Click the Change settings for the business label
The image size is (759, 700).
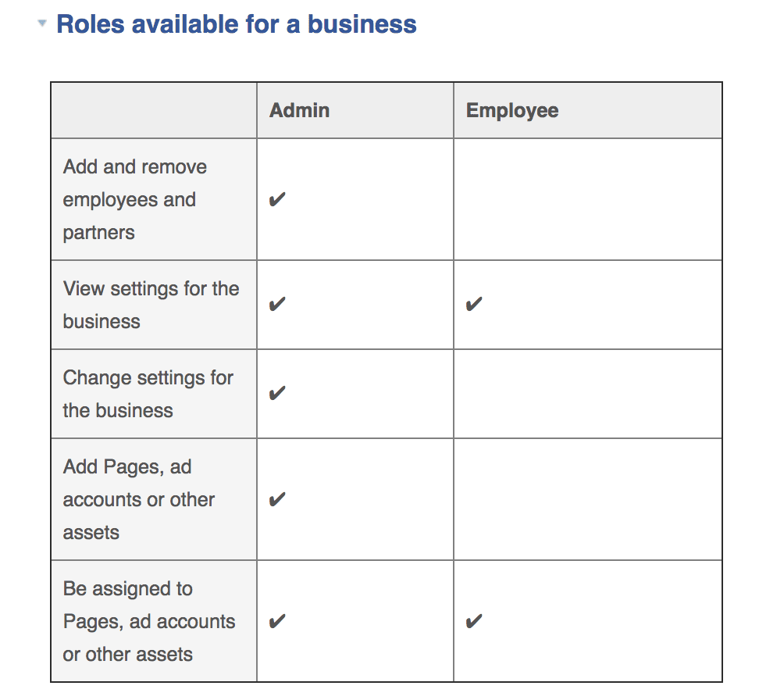[148, 394]
